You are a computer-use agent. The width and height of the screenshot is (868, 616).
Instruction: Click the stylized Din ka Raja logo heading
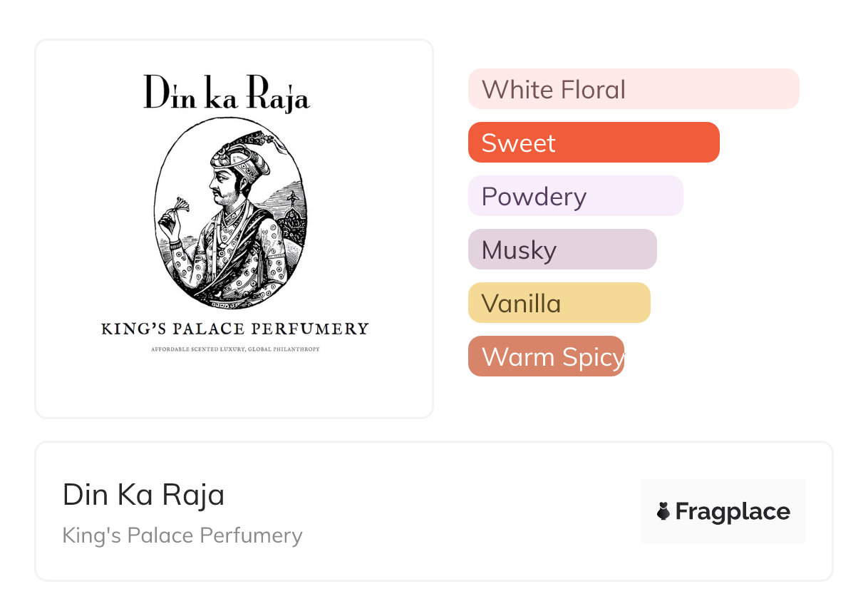click(x=227, y=93)
